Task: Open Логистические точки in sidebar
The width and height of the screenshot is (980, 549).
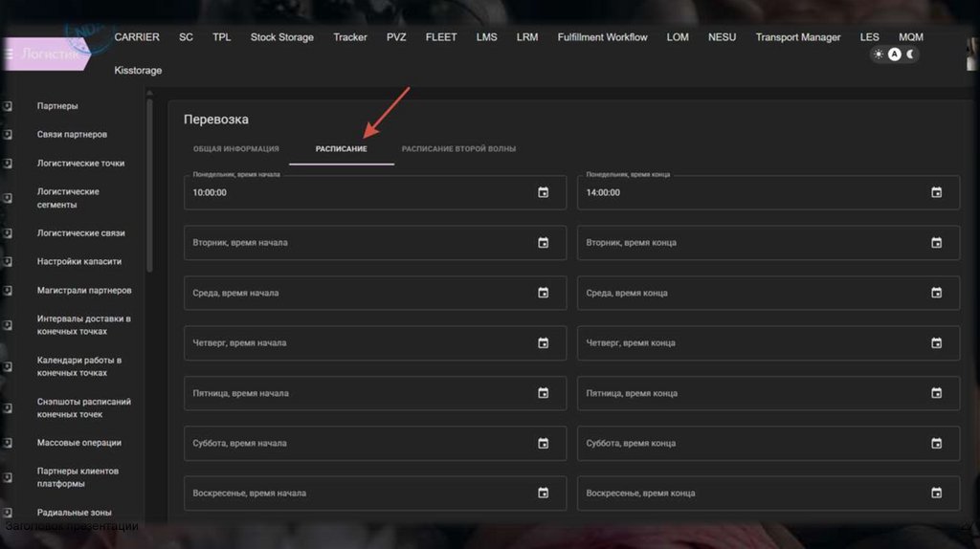Action: click(80, 164)
